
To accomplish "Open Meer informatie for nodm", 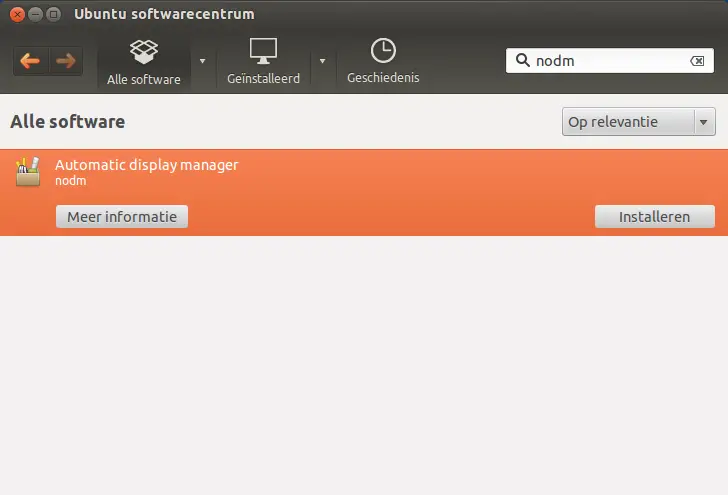I will pyautogui.click(x=122, y=217).
